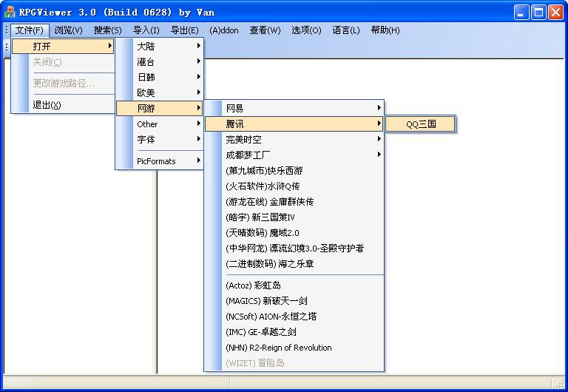The width and height of the screenshot is (568, 392).
Task: Open the 文件(F) menu
Action: click(x=30, y=30)
